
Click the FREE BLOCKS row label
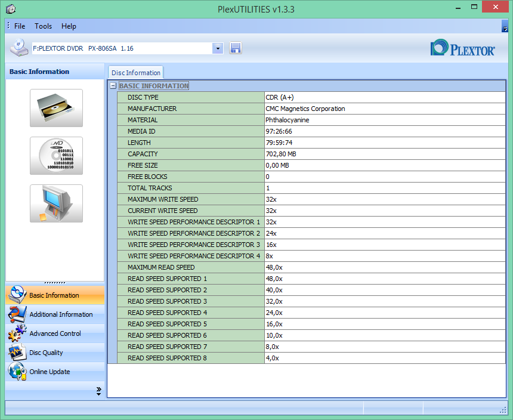coord(147,177)
